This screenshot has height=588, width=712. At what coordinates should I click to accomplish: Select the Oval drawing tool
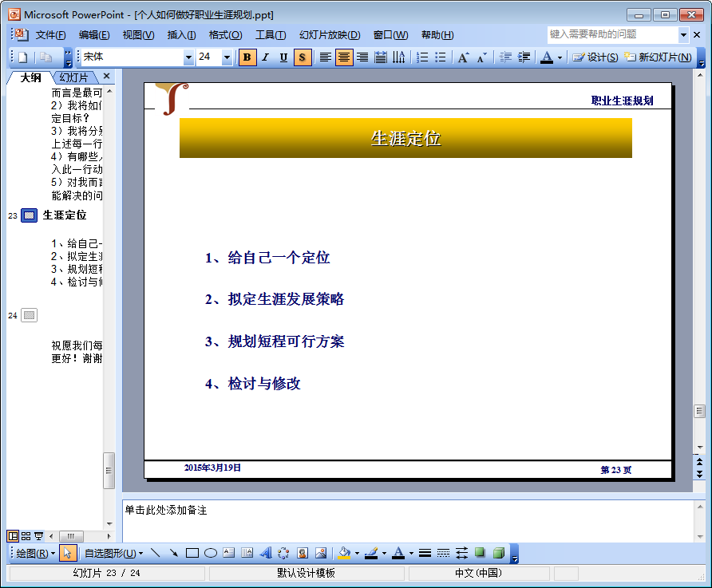point(210,553)
